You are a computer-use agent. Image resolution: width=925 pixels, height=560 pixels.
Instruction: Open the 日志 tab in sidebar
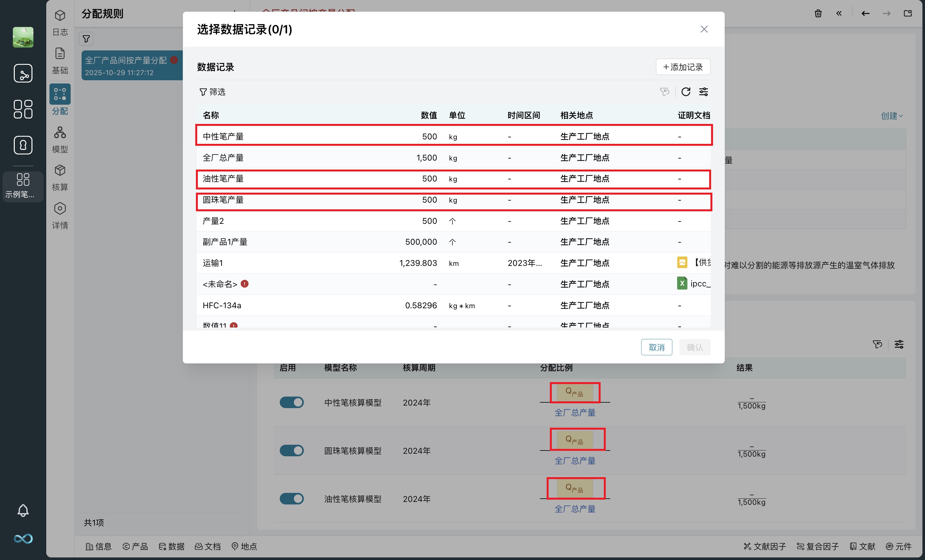(60, 22)
